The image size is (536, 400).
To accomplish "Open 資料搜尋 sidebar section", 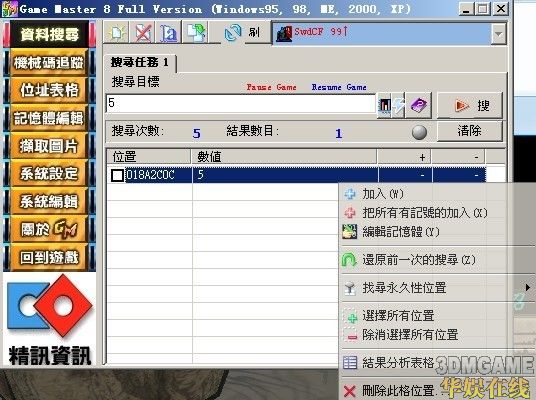I will pyautogui.click(x=49, y=35).
